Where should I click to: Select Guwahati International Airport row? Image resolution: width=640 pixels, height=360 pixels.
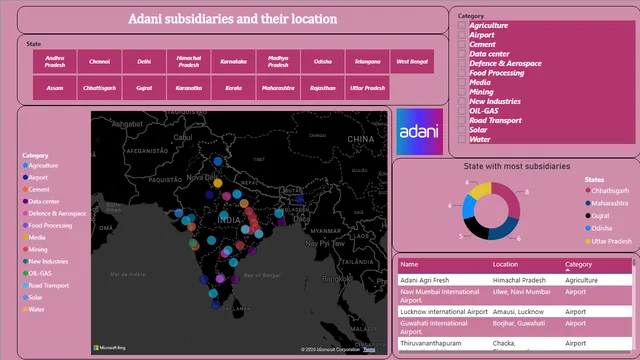tap(515, 327)
